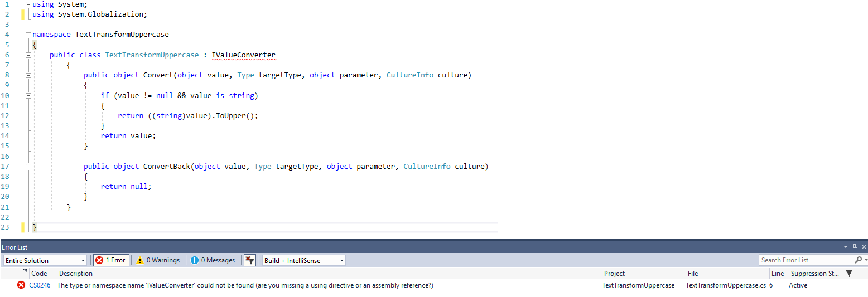Toggle the build-only IntelliSense errors filter icon

250,260
